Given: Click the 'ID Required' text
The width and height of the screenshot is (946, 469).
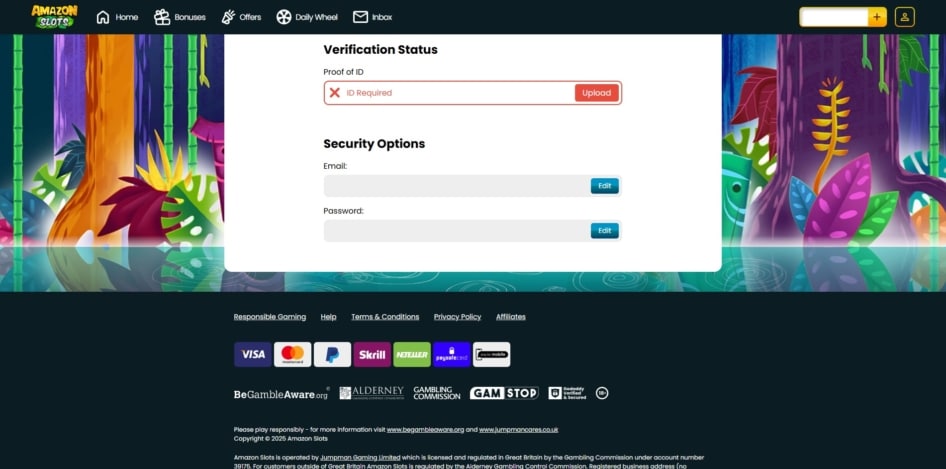Looking at the screenshot, I should (x=369, y=93).
